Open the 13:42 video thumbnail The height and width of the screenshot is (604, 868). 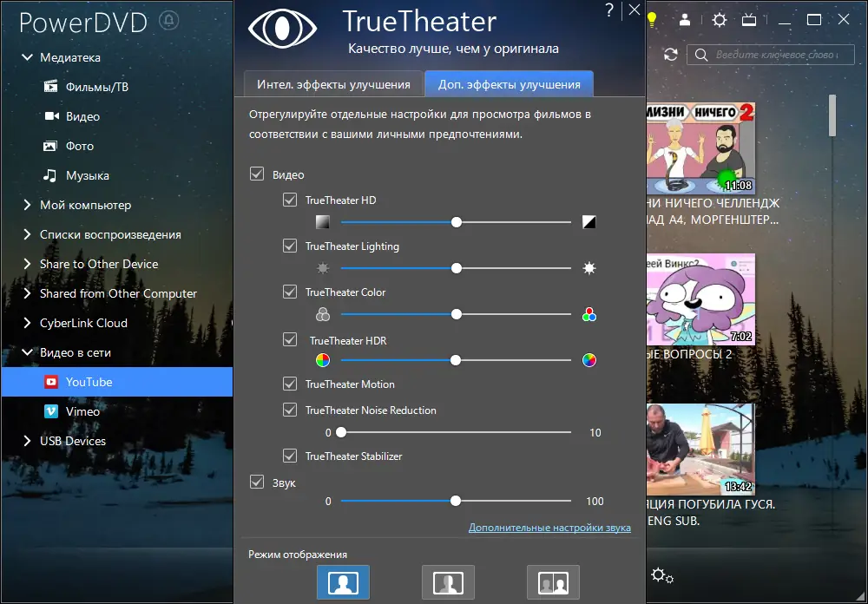tap(700, 450)
